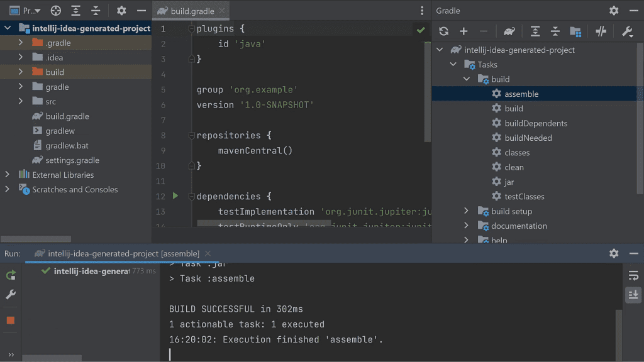Viewport: 644px width, 362px height.
Task: Open Gradle build tool settings wrench
Action: coord(627,31)
